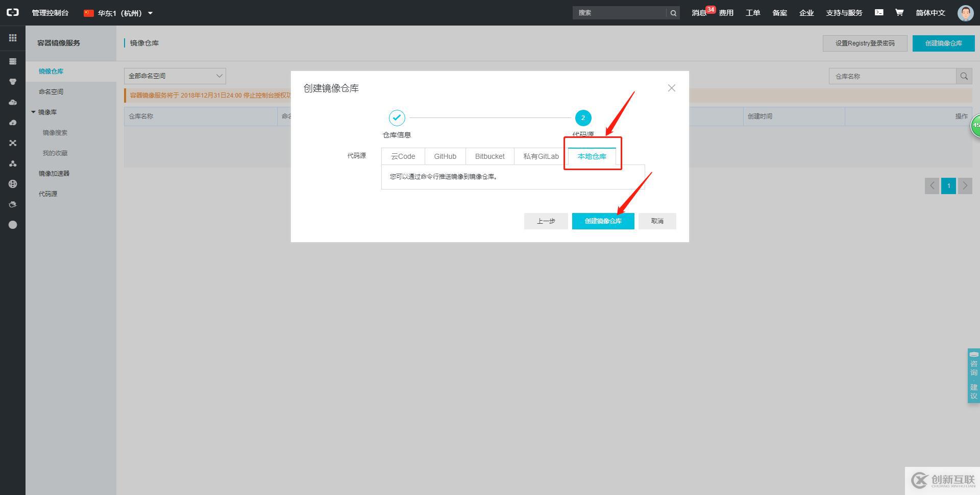This screenshot has width=980, height=495.
Task: Open the 咨询·建议 floating widget
Action: 973,376
